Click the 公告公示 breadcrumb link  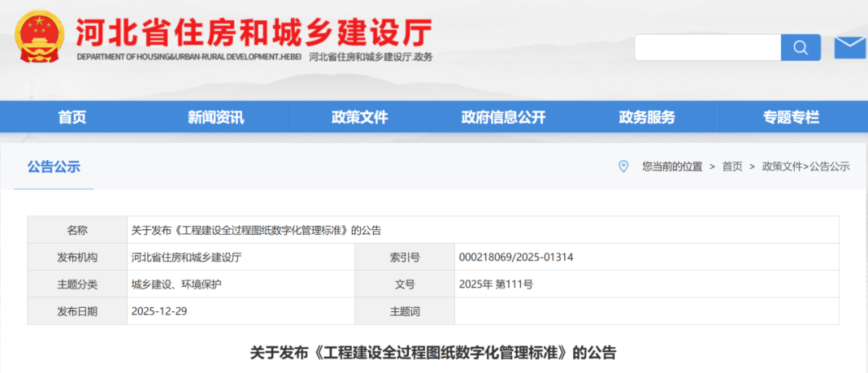829,166
